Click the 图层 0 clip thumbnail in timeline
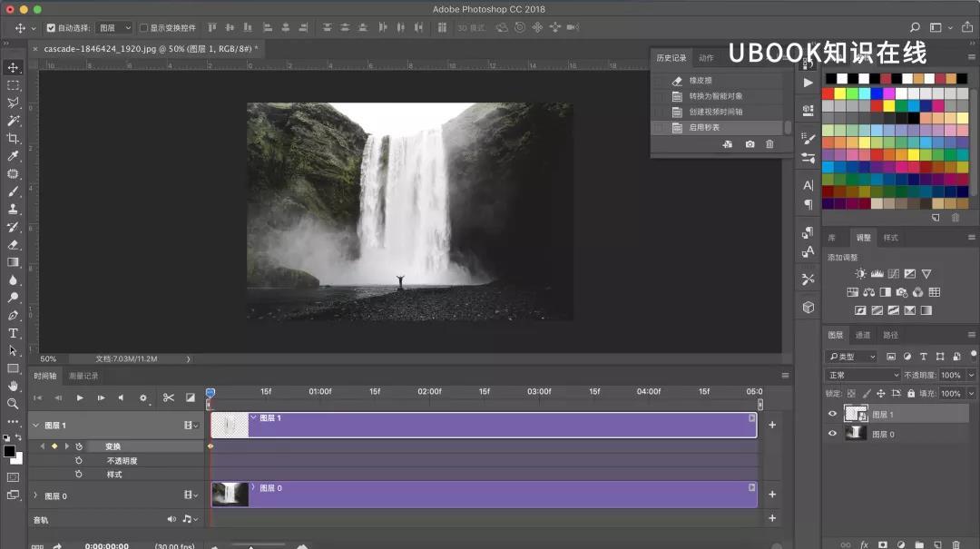This screenshot has height=549, width=980. coord(230,494)
